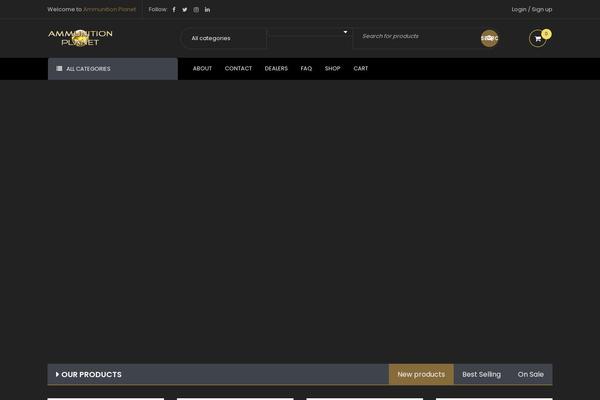Click the dropdown arrow beside search
Viewport: 600px width, 400px height.
[x=345, y=32]
